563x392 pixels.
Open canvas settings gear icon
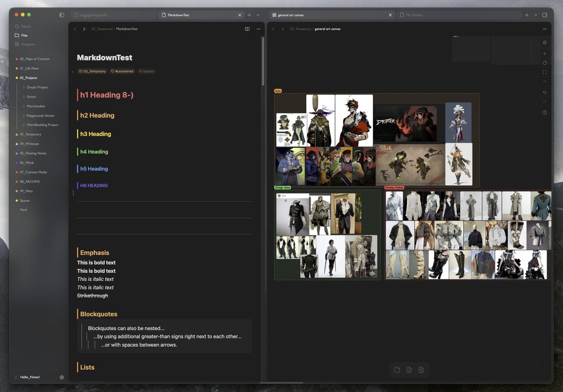pyautogui.click(x=545, y=43)
